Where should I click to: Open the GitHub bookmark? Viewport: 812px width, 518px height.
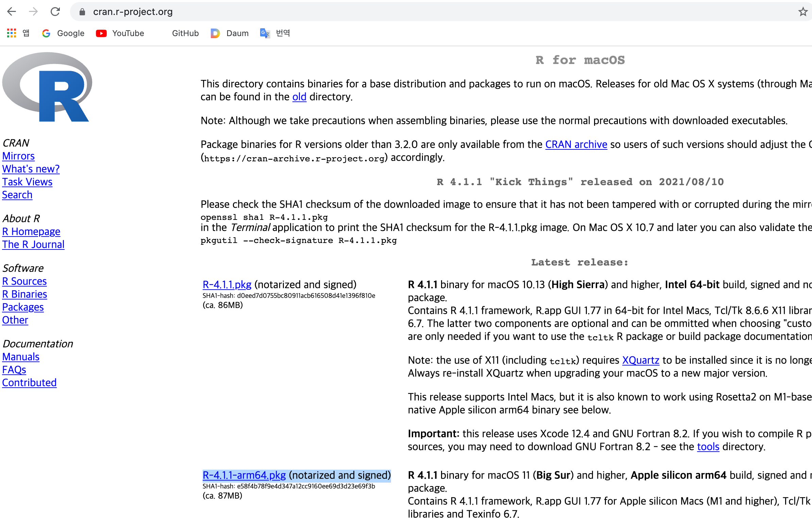(x=185, y=33)
